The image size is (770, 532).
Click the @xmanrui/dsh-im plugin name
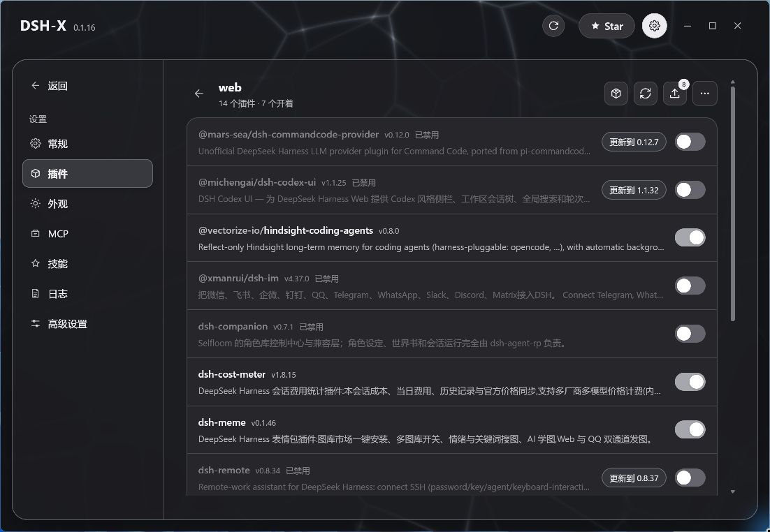pos(238,278)
